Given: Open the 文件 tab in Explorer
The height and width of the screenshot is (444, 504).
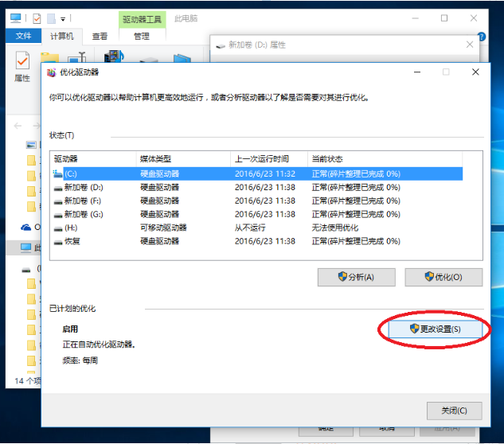Looking at the screenshot, I should point(23,36).
